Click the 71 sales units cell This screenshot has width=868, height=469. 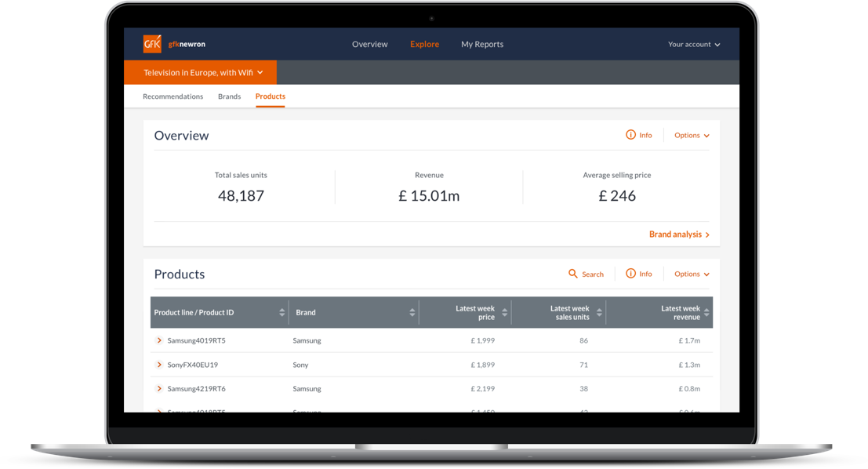coord(583,365)
